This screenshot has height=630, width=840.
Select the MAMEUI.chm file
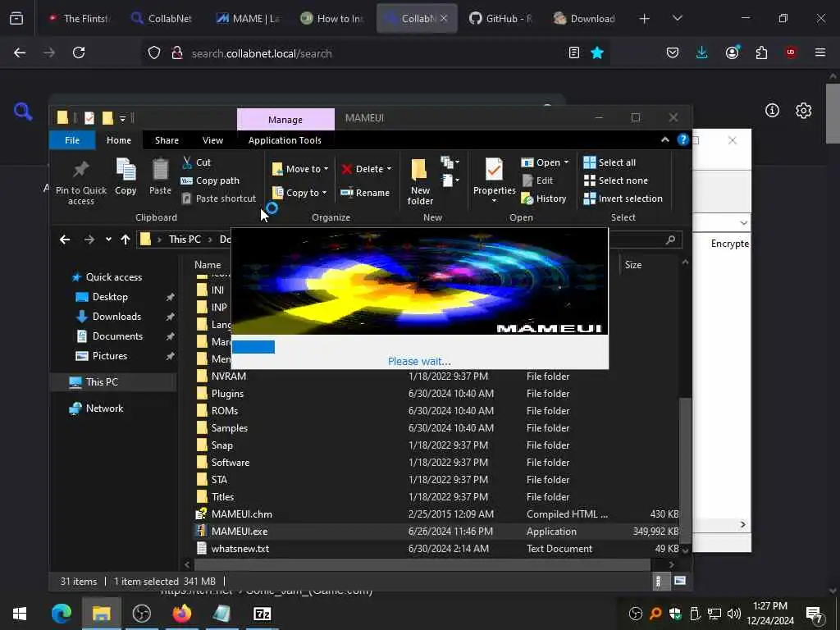point(242,514)
